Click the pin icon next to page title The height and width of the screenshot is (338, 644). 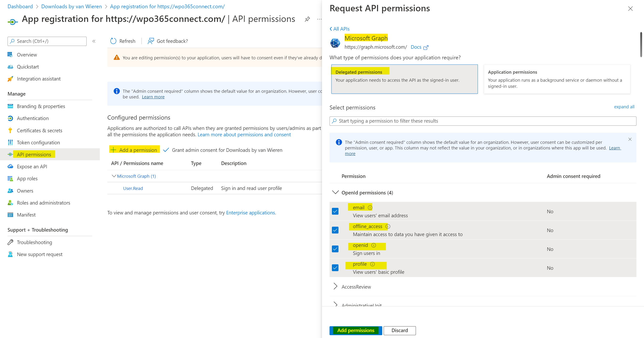click(x=307, y=19)
